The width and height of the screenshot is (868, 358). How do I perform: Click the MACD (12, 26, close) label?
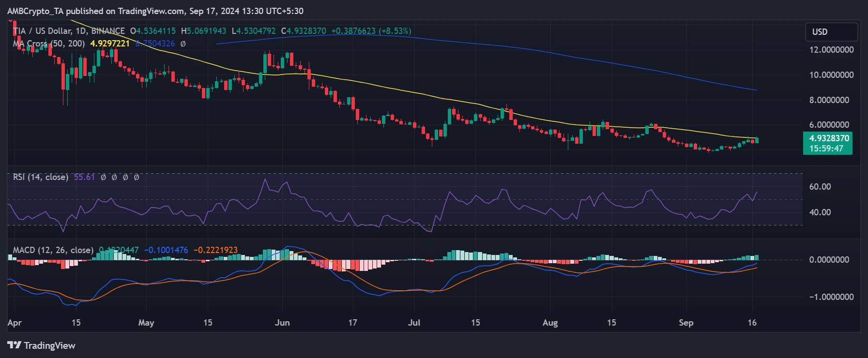point(53,250)
